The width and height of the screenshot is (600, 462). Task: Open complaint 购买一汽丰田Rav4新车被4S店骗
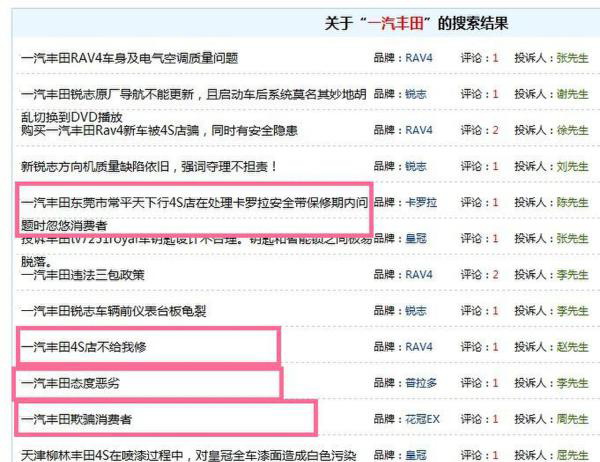(159, 131)
